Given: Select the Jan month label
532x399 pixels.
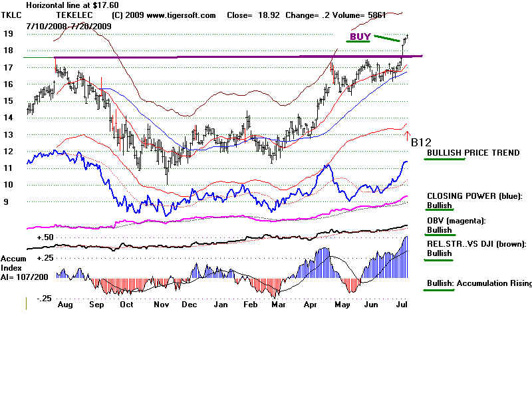Looking at the screenshot, I should pyautogui.click(x=221, y=305).
